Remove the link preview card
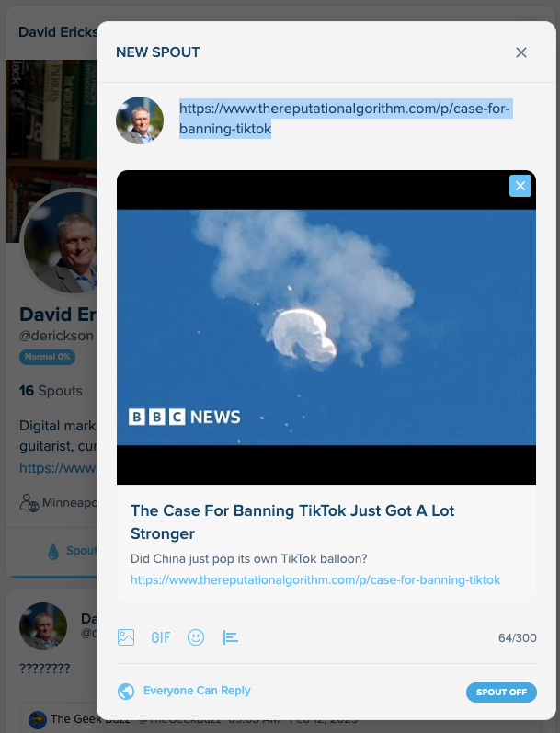Screen dimensions: 560x733 tap(520, 186)
